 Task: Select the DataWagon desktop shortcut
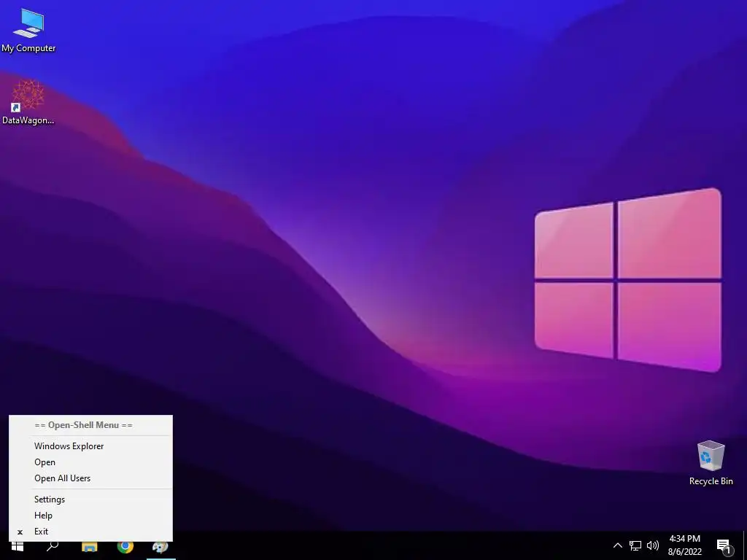[28, 102]
